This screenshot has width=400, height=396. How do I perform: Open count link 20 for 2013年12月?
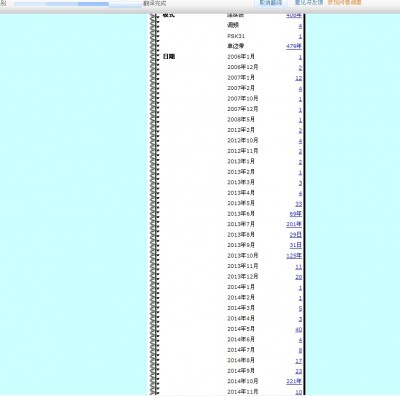[298, 277]
